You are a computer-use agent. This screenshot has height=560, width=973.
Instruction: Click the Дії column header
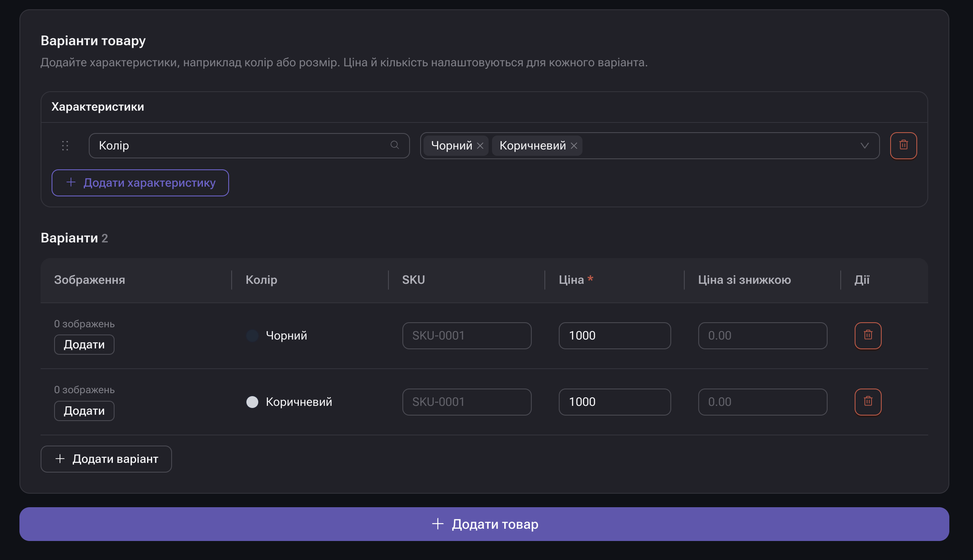click(862, 280)
